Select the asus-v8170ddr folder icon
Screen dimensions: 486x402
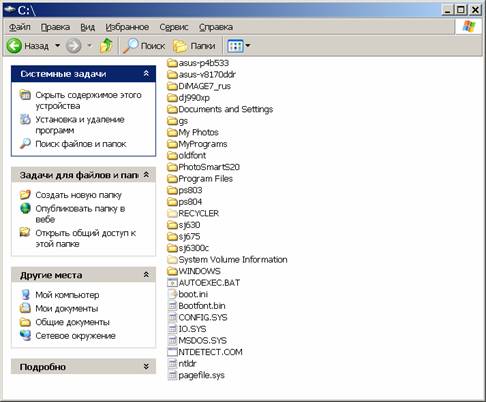coord(172,75)
